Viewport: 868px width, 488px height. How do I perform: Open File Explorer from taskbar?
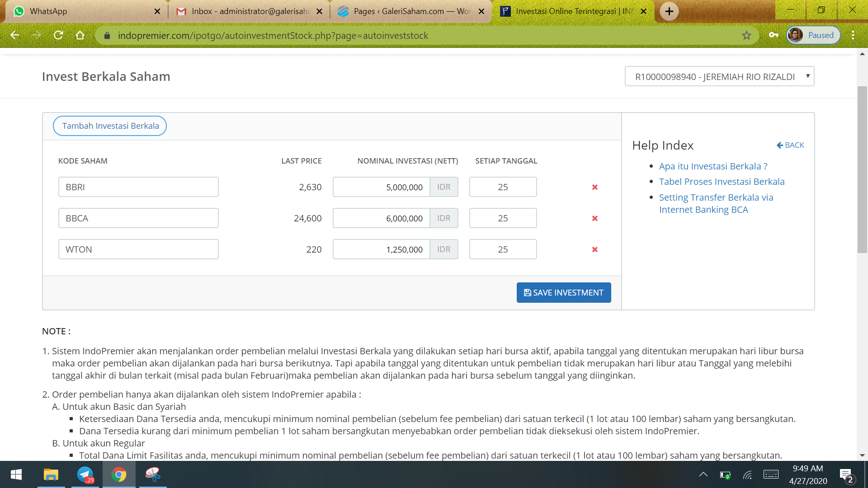(x=51, y=474)
